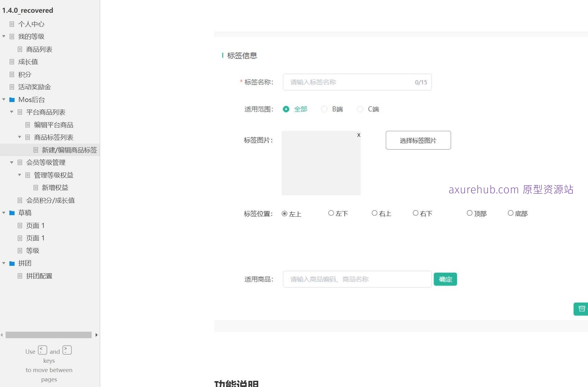Collapse the 我的等级 tree node
This screenshot has height=387, width=588.
4,36
